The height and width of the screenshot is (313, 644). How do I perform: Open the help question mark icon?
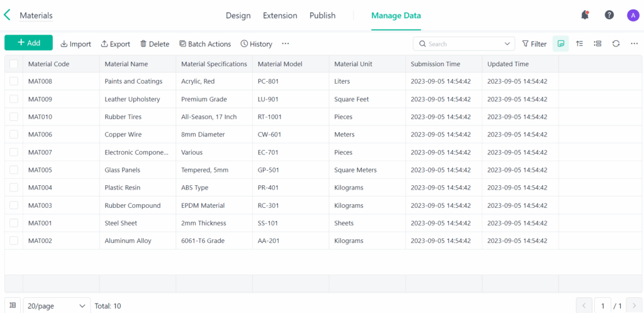pyautogui.click(x=609, y=15)
